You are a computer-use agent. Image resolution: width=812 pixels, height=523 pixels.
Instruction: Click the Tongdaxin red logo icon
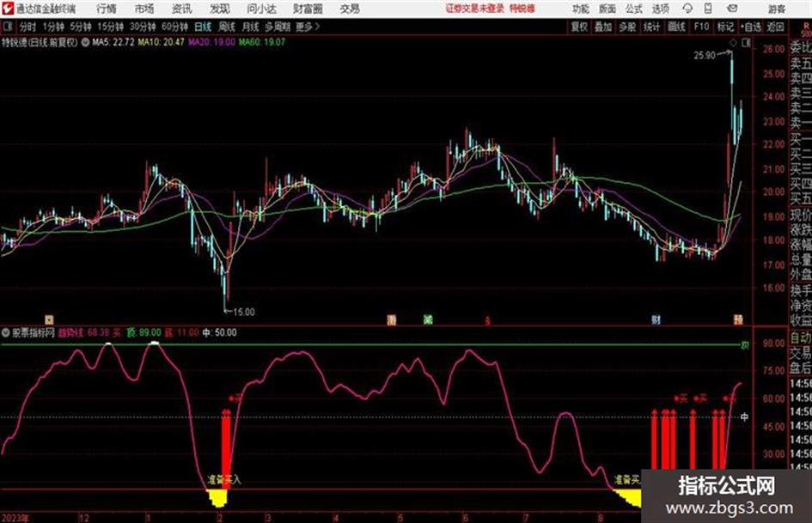(8, 9)
